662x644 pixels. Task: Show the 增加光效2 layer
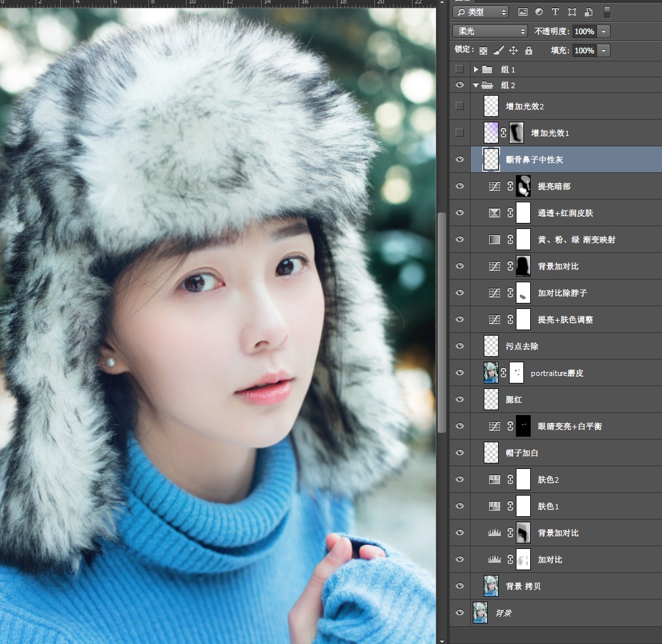[460, 106]
